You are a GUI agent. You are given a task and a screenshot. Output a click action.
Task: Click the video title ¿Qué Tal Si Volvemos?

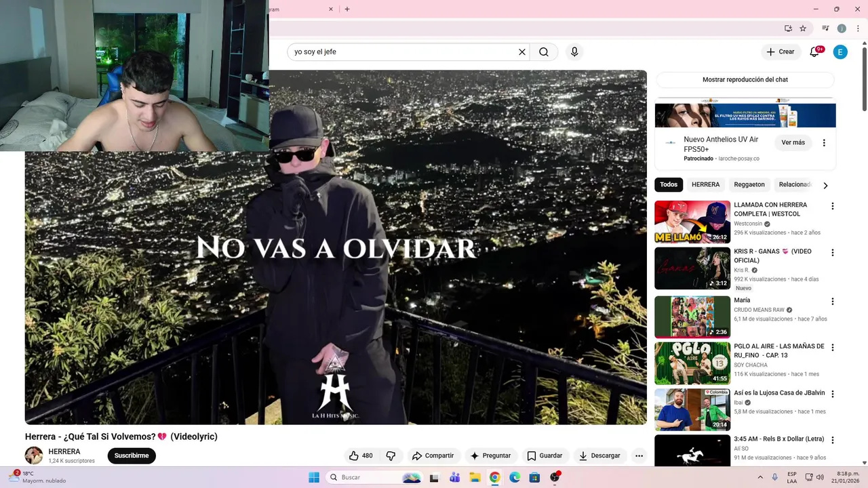click(x=121, y=436)
